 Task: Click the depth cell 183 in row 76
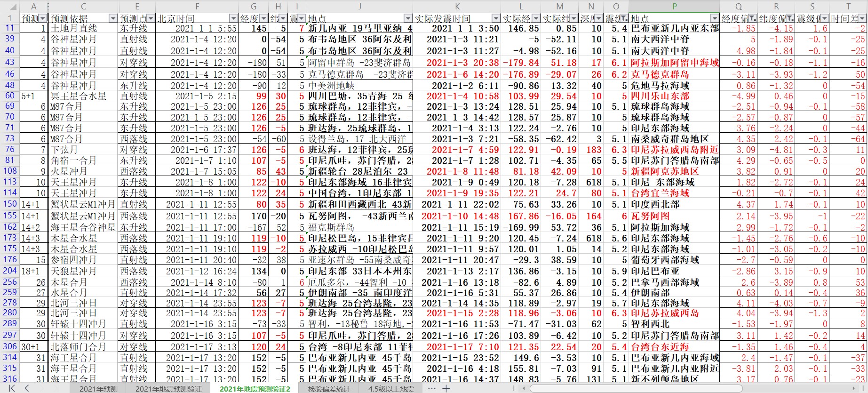point(591,150)
